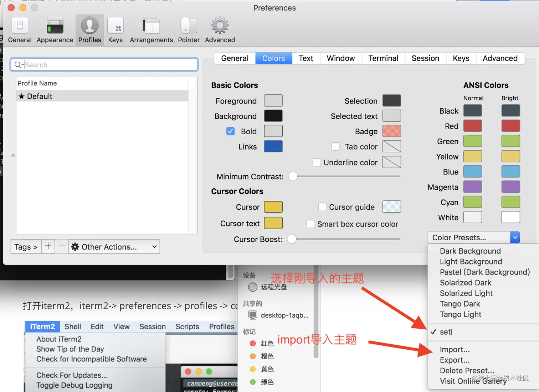
Task: Click About iTerm2 menu entry
Action: coord(59,339)
